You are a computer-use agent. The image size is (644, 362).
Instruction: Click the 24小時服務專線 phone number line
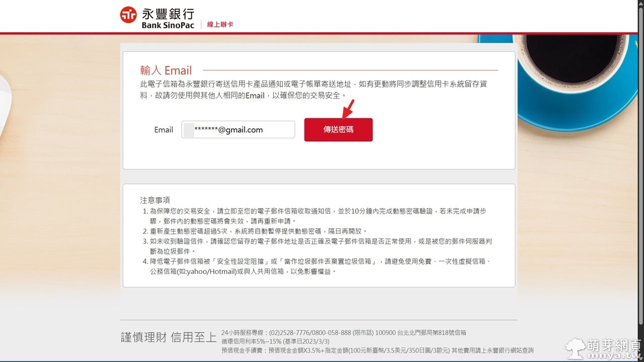click(x=343, y=333)
